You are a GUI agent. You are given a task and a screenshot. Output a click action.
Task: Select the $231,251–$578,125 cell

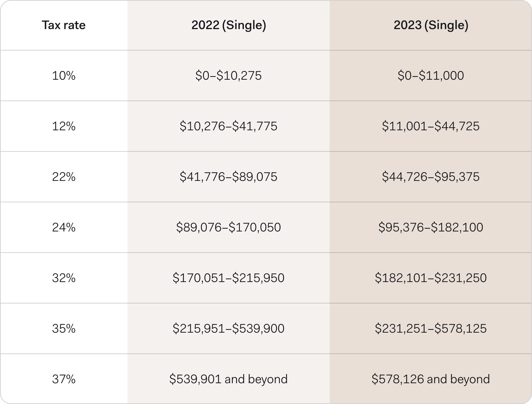(x=431, y=328)
